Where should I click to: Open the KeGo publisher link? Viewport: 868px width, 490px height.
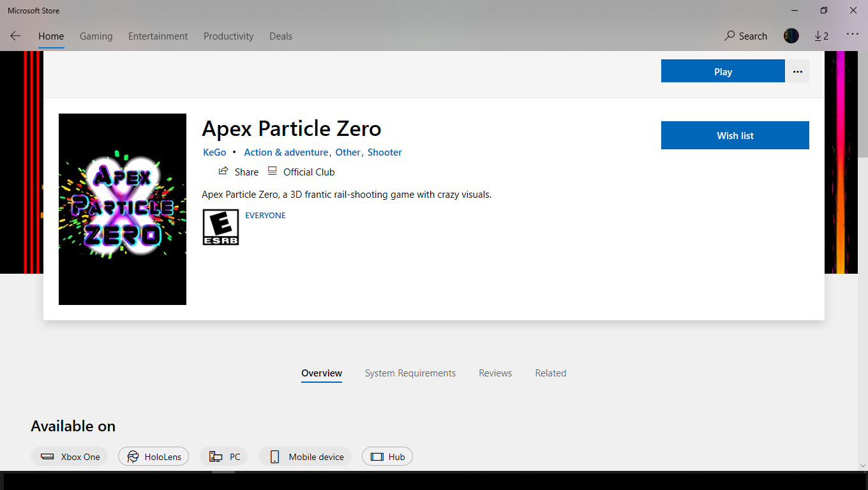tap(214, 152)
